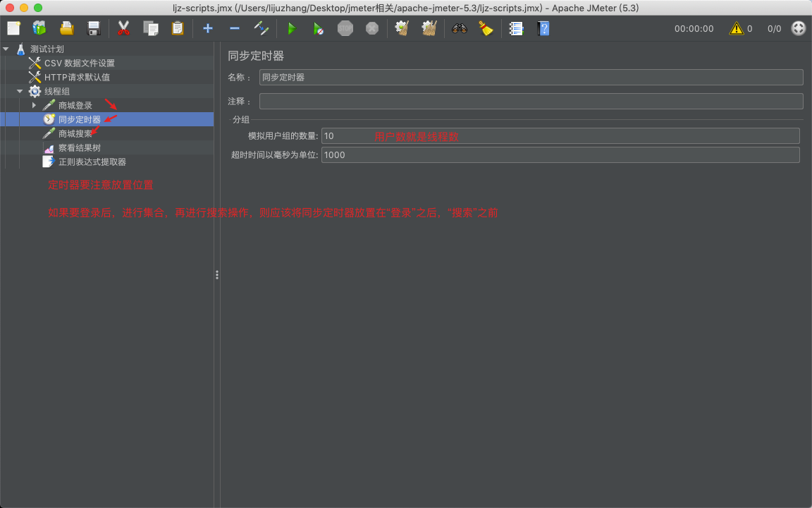The width and height of the screenshot is (812, 508).
Task: Click the yellow warning log triangle icon
Action: pyautogui.click(x=736, y=28)
